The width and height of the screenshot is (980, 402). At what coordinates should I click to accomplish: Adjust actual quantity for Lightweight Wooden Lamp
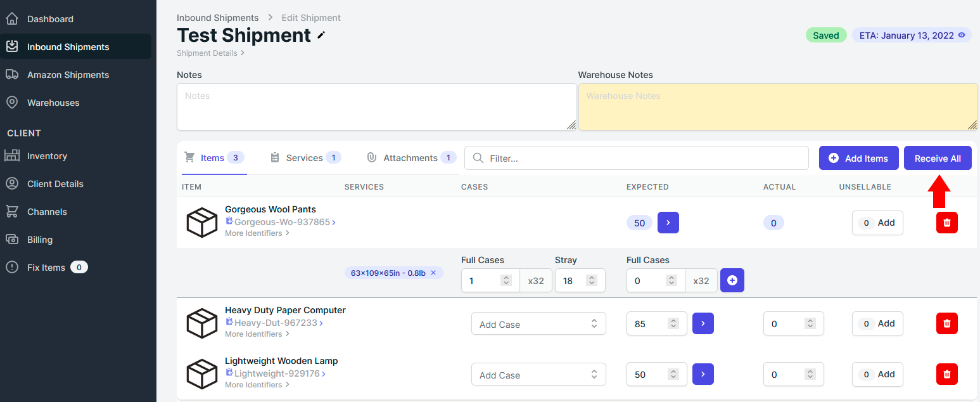(x=793, y=374)
